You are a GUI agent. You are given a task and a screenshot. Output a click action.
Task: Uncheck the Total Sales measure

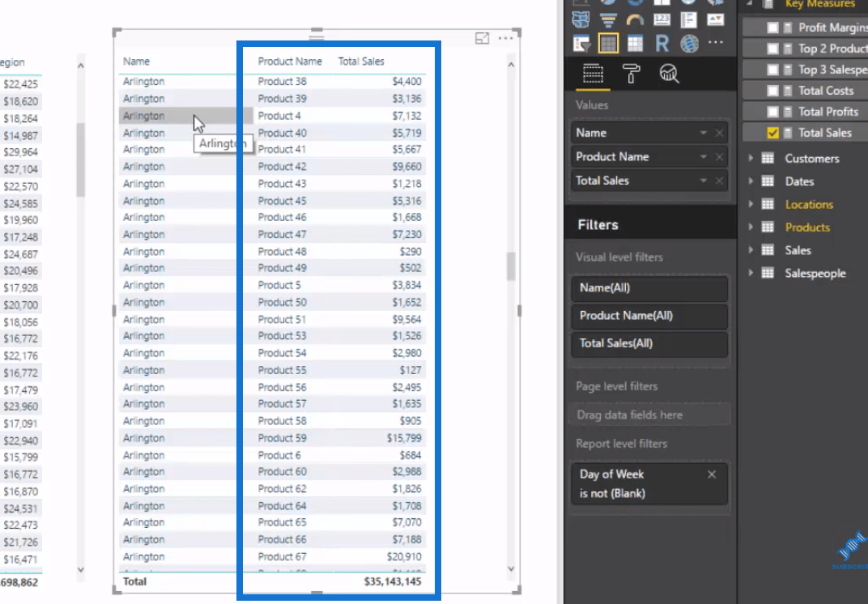point(772,133)
